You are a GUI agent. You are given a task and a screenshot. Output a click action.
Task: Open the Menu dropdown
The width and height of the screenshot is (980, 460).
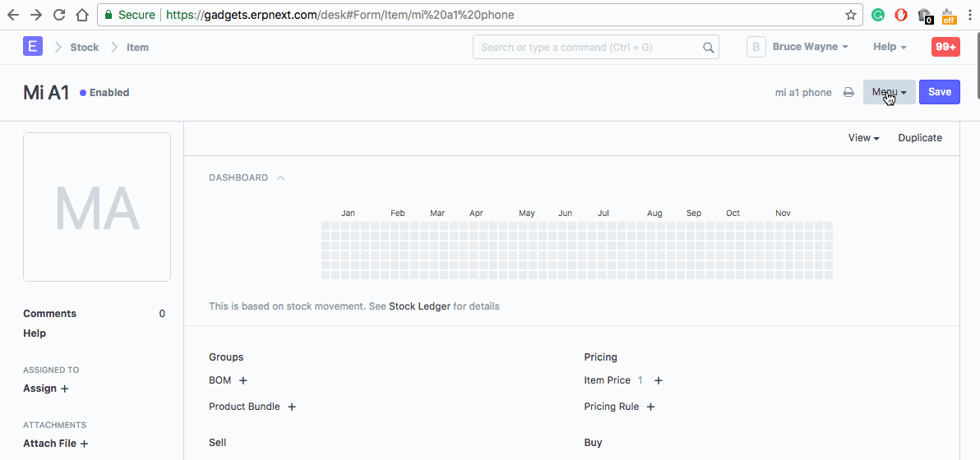click(889, 92)
